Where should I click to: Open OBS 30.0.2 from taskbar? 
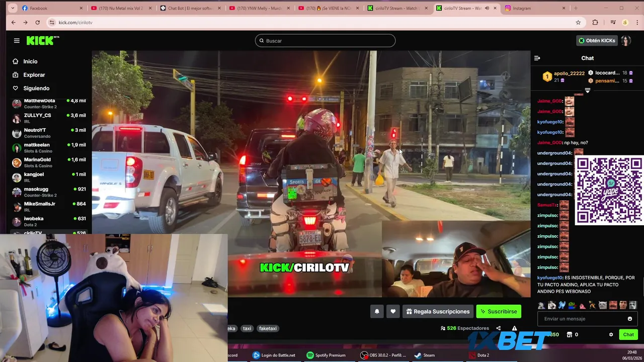[x=383, y=355]
